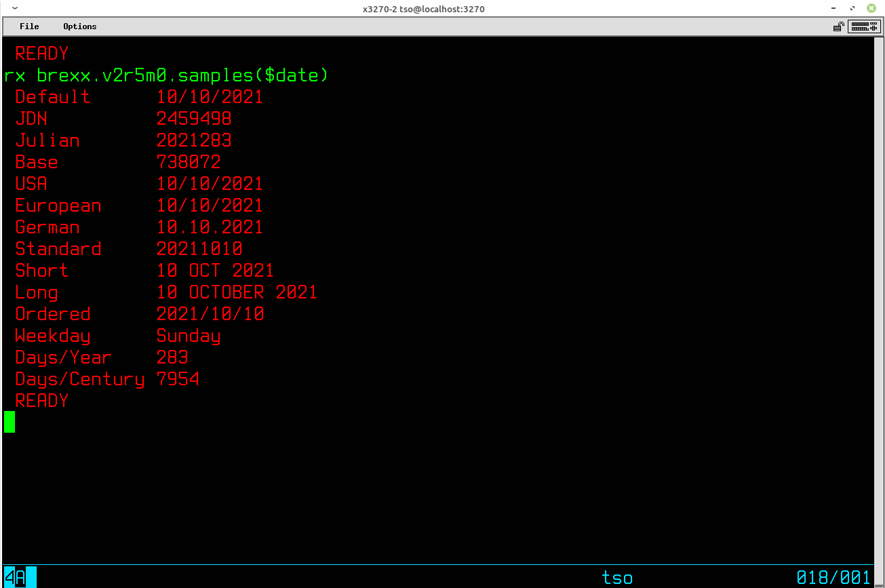885x588 pixels.
Task: Click the Default row's 10/10/2021 value
Action: [x=210, y=96]
